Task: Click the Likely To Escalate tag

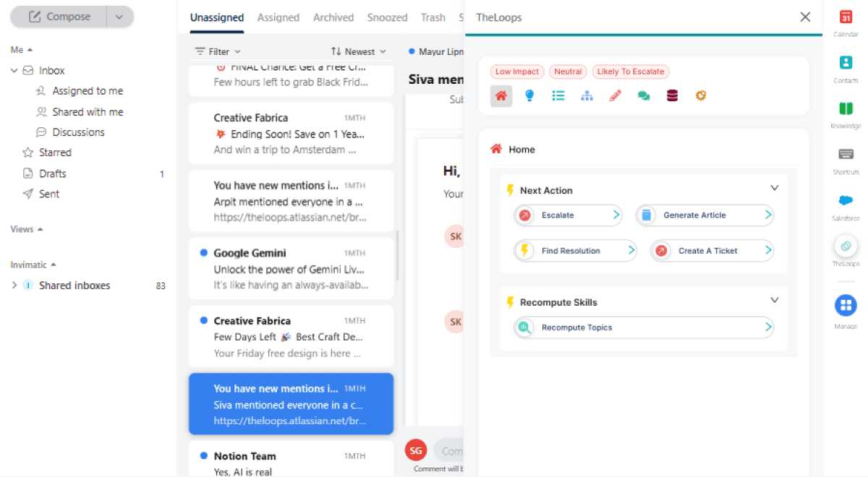Action: (x=631, y=72)
